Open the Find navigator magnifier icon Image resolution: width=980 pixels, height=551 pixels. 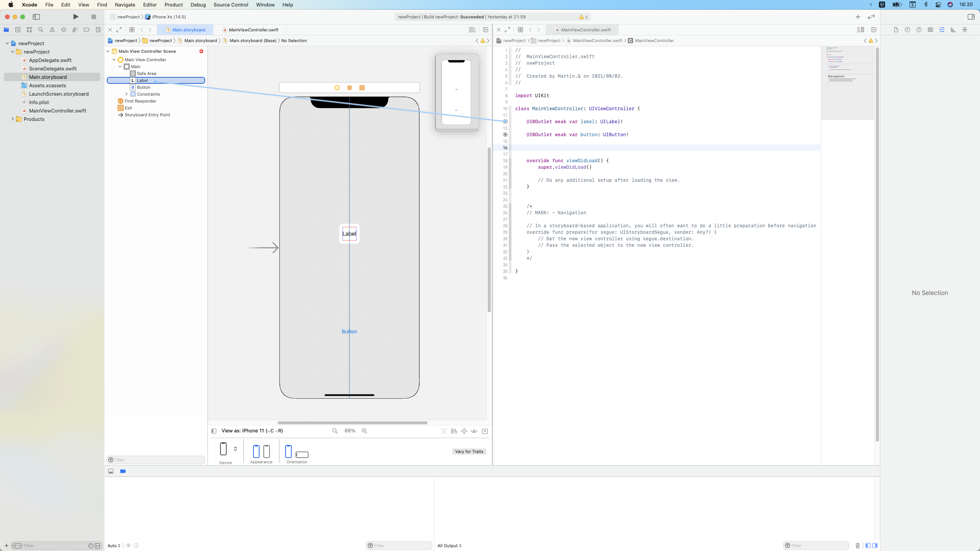coord(41,30)
